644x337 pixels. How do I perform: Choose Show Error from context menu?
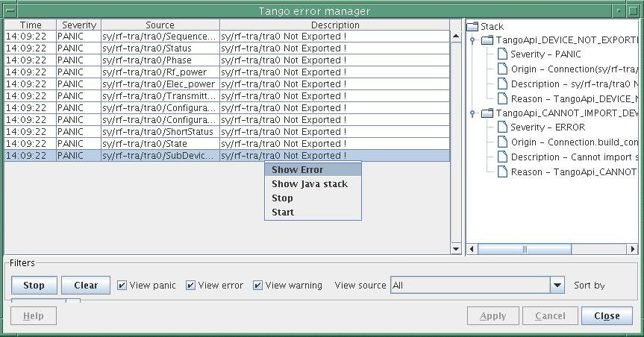[x=313, y=169]
